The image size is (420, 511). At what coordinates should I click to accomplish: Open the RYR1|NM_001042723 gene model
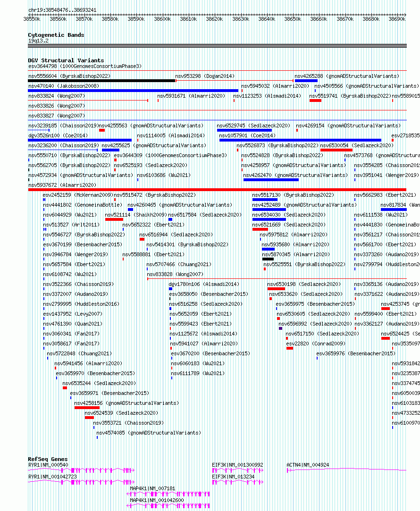(x=81, y=482)
